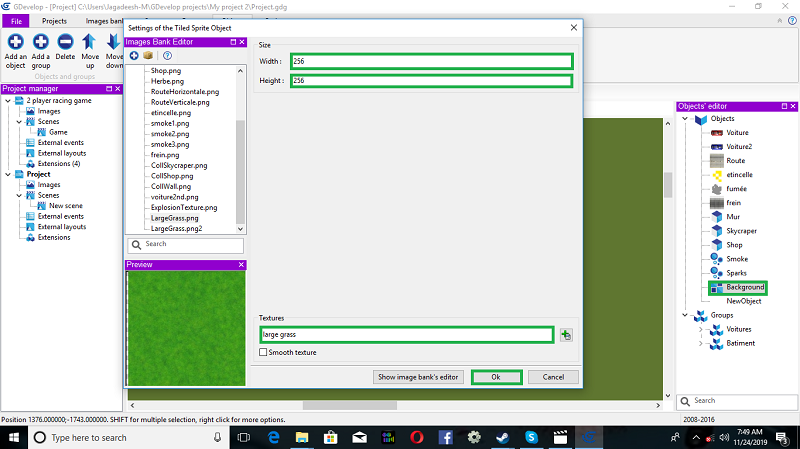Select the Smoke emitter object icon
This screenshot has width=800, height=449.
[x=716, y=259]
